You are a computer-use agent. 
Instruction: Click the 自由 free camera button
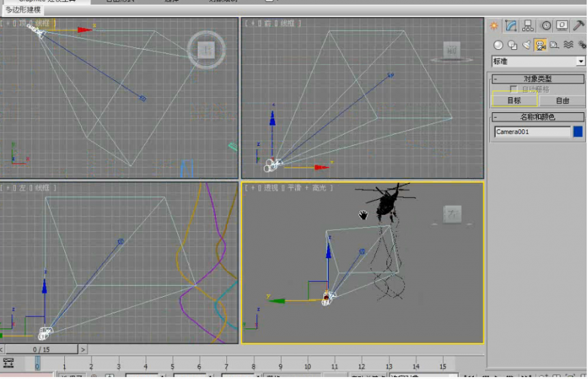coord(562,101)
